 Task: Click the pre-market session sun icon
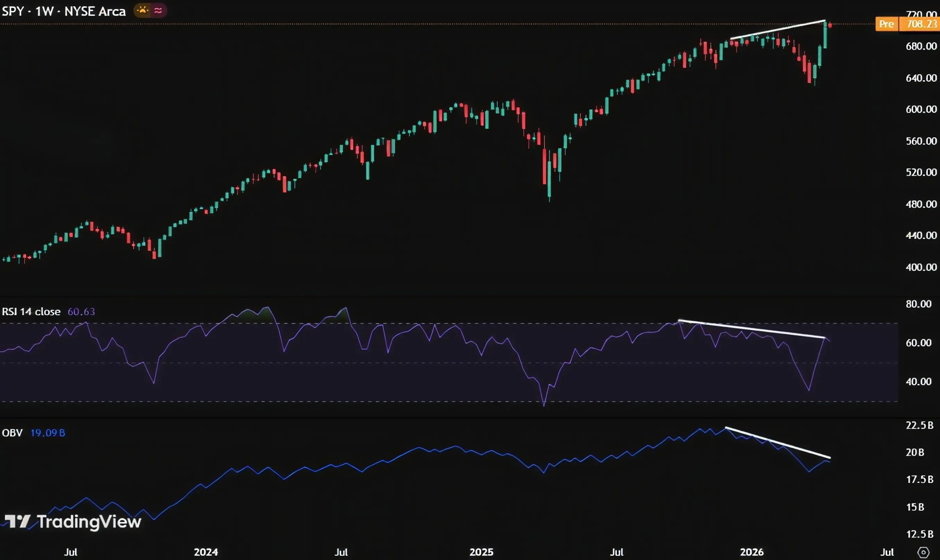143,10
